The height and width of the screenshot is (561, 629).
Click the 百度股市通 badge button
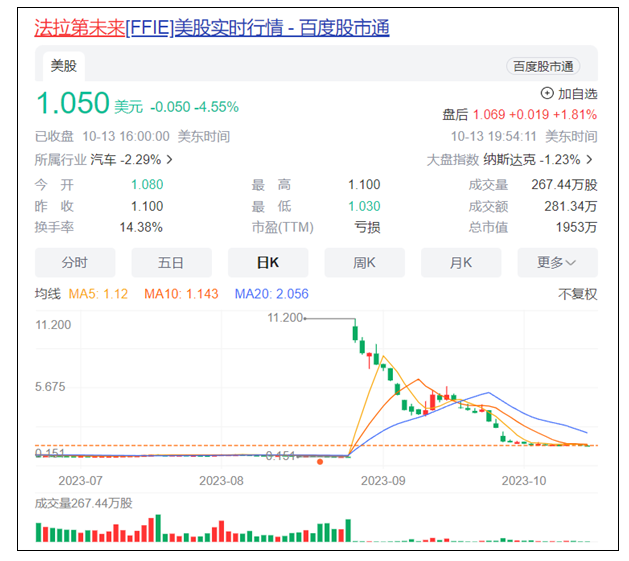[543, 67]
